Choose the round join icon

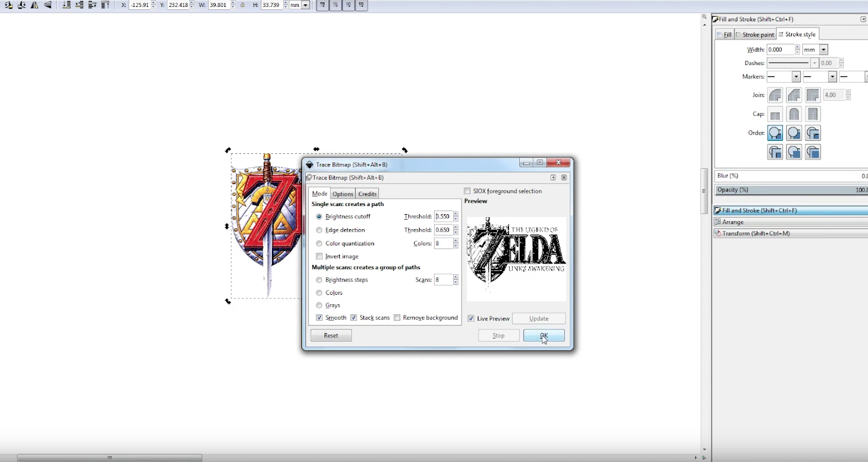point(775,95)
